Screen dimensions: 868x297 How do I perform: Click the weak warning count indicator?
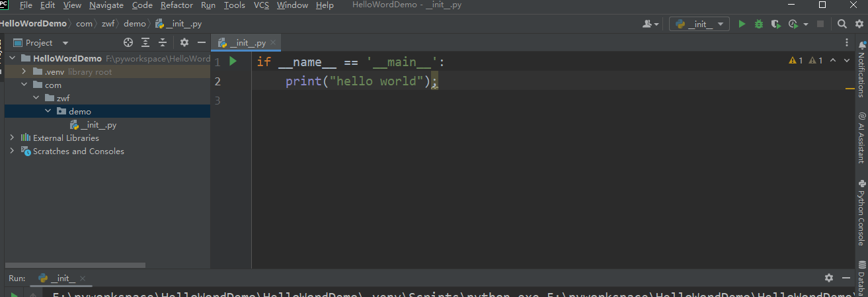pyautogui.click(x=816, y=60)
